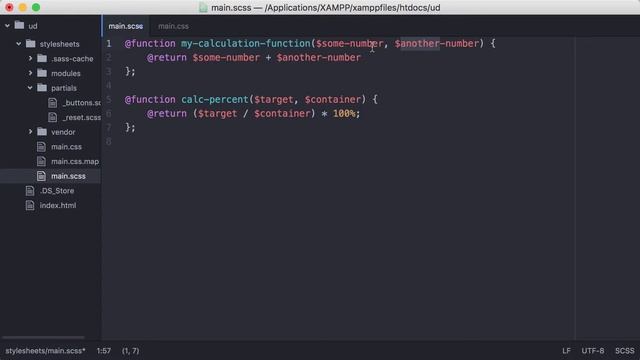Screen dimensions: 640x360
Task: Click the modules folder icon
Action: tap(42, 73)
